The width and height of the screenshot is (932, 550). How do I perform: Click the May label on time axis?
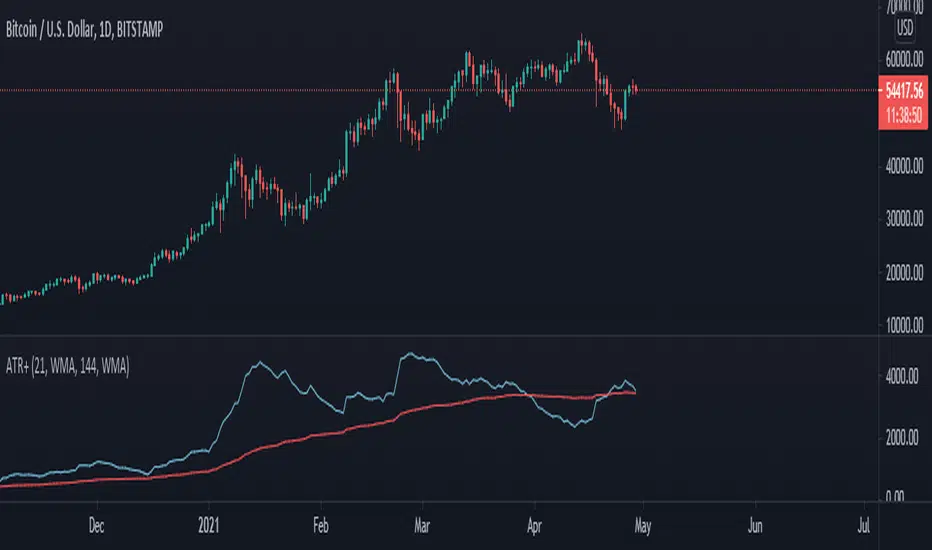click(638, 523)
